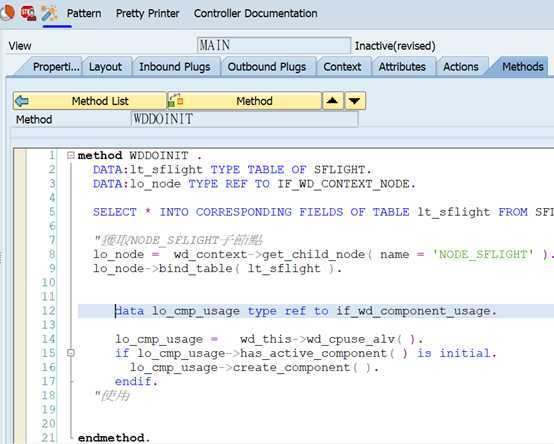Click the wand Pattern icon in toolbar

tap(49, 13)
